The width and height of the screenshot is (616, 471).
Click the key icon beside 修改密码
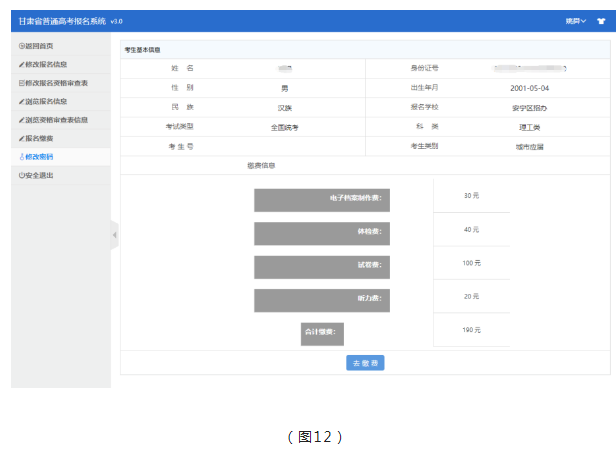[x=21, y=157]
